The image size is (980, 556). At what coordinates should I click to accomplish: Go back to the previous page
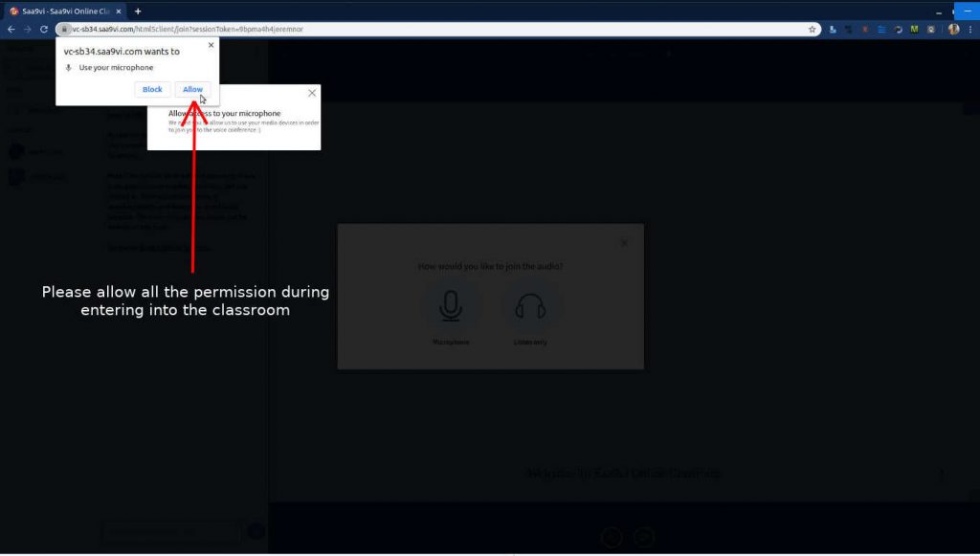[11, 29]
